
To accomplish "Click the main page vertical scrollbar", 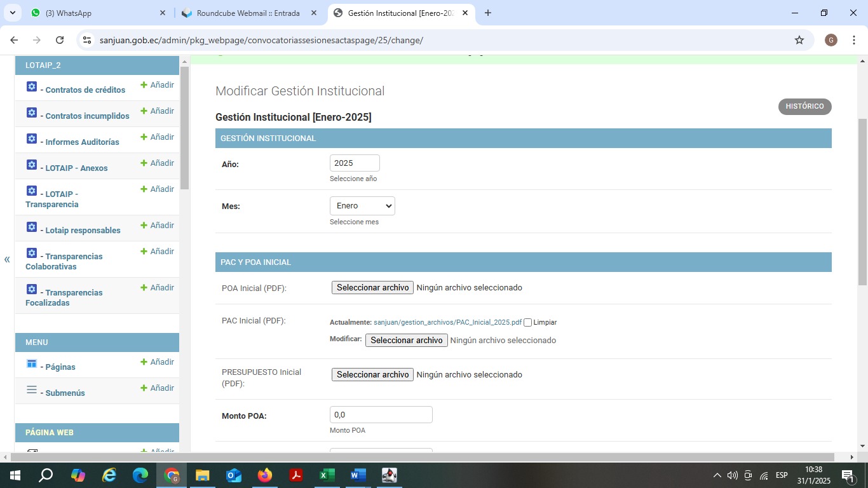I will (862, 201).
